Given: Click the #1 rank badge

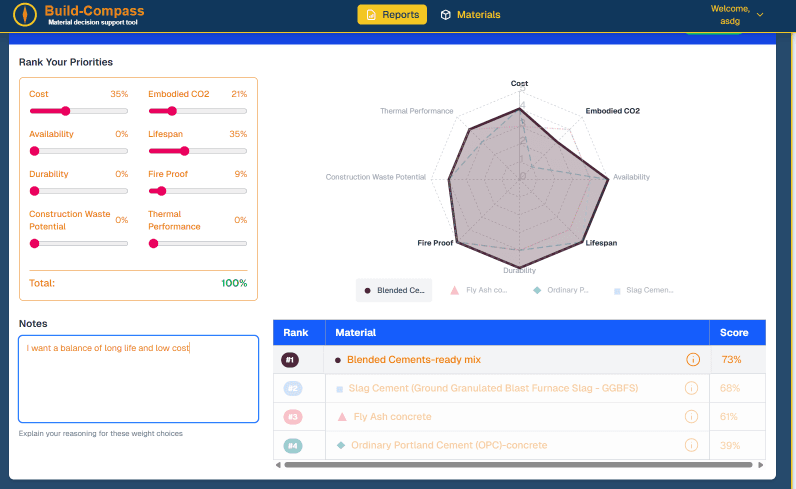Looking at the screenshot, I should (x=290, y=360).
